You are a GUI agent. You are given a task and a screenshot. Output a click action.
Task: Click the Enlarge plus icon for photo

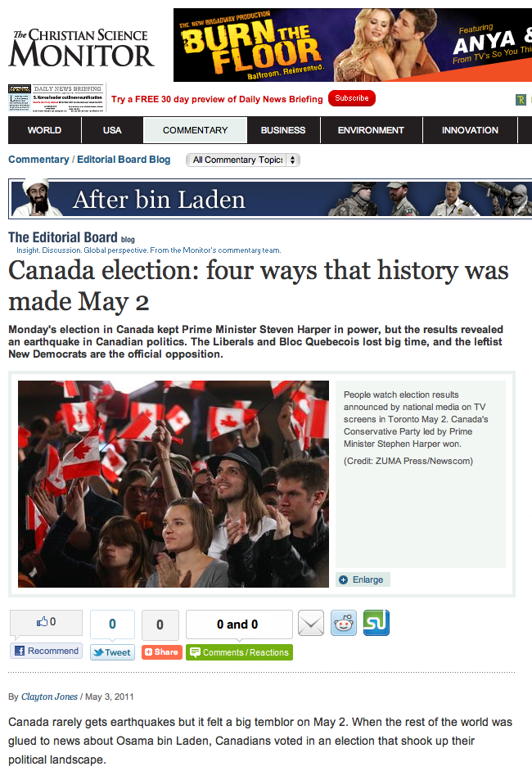(x=343, y=579)
